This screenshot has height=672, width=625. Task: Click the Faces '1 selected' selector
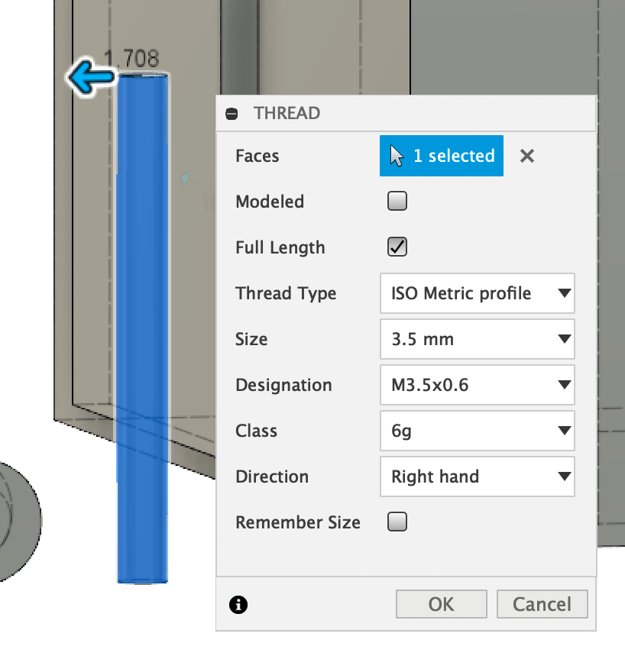(441, 156)
